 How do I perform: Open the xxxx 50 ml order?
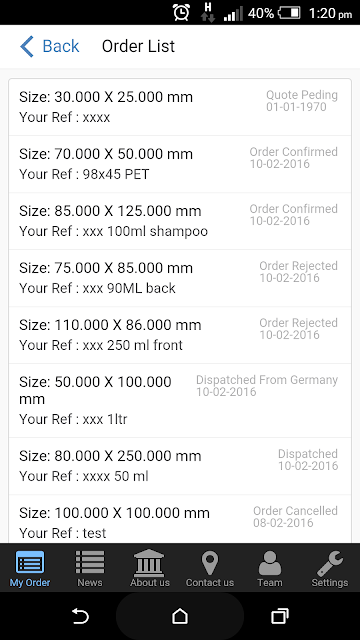(180, 466)
